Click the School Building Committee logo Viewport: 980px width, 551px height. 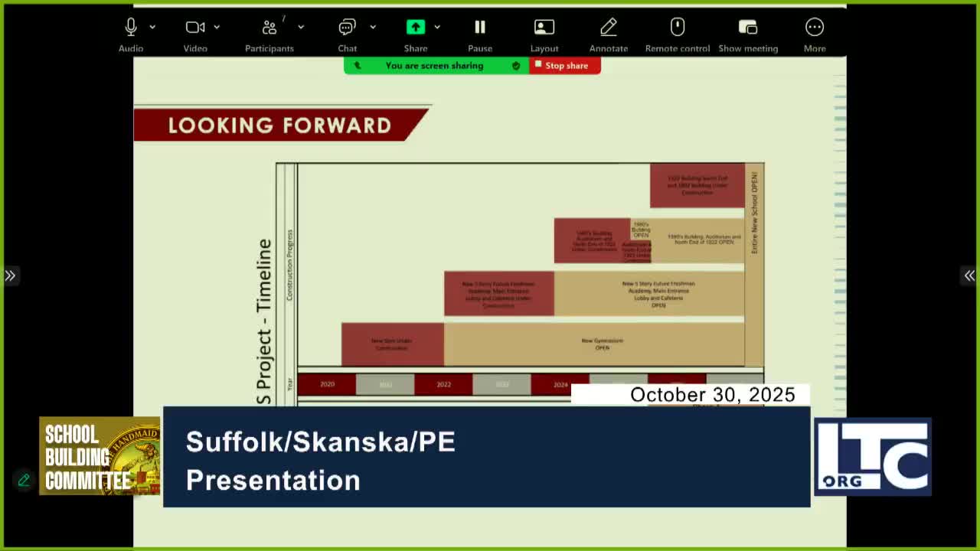(x=100, y=456)
